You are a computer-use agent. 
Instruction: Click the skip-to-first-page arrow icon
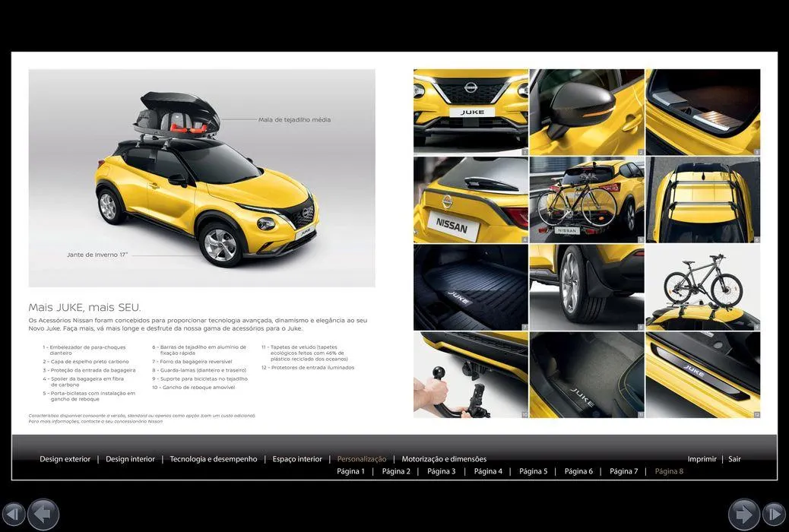(x=15, y=514)
